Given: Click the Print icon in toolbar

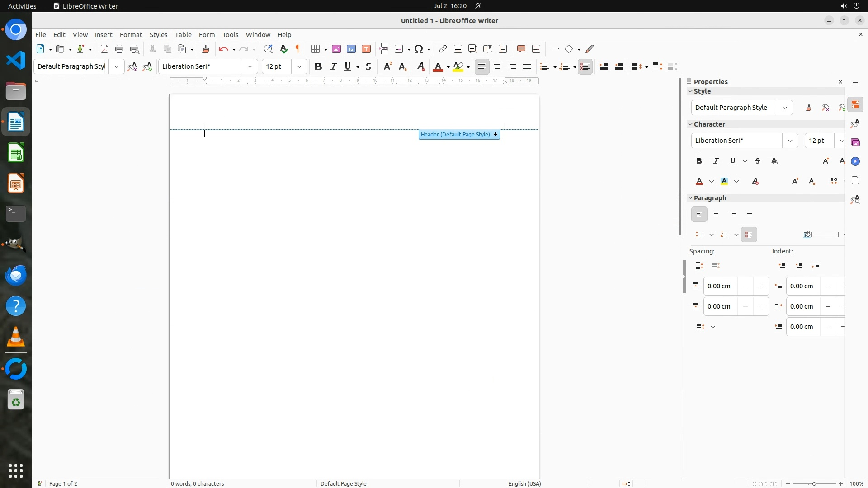Looking at the screenshot, I should (119, 49).
